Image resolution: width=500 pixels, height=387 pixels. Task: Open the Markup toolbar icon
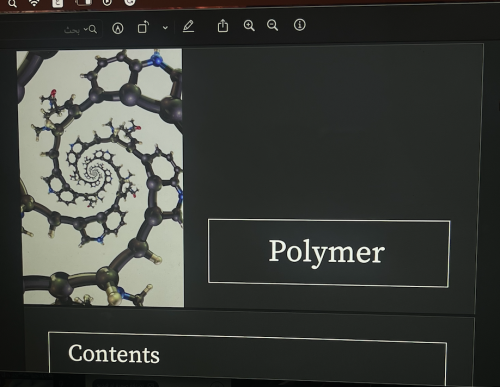click(x=118, y=28)
